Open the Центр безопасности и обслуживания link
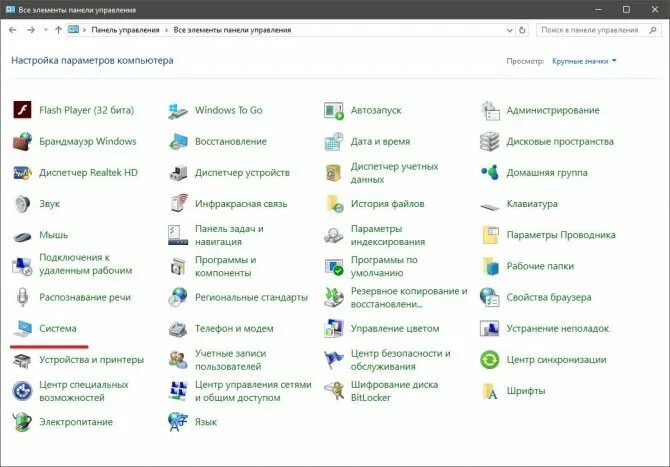 400,360
